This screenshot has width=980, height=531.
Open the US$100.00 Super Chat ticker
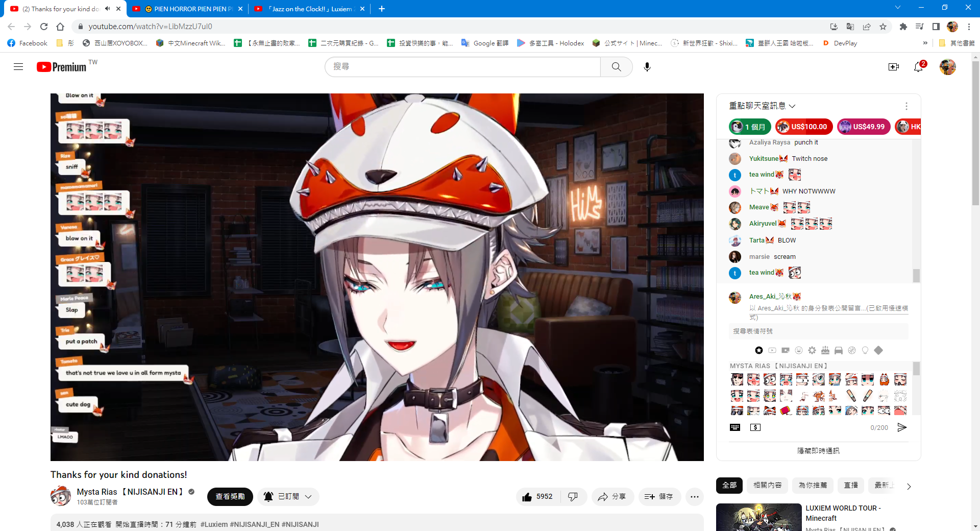pyautogui.click(x=804, y=127)
